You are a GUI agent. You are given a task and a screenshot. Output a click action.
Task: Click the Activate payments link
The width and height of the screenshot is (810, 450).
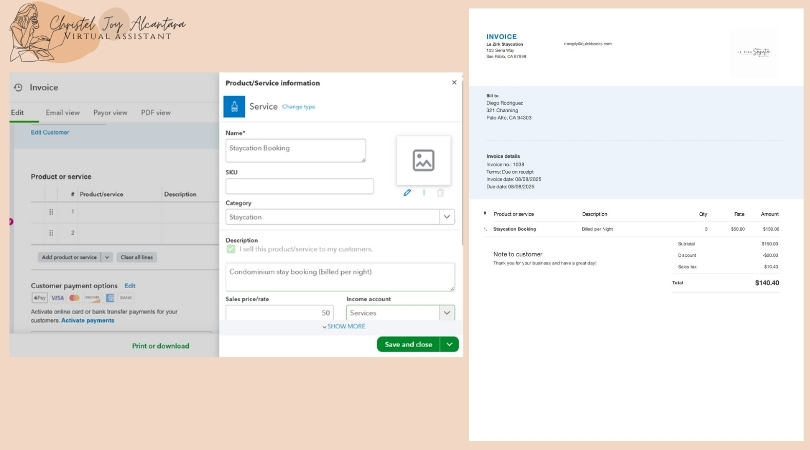(x=88, y=320)
